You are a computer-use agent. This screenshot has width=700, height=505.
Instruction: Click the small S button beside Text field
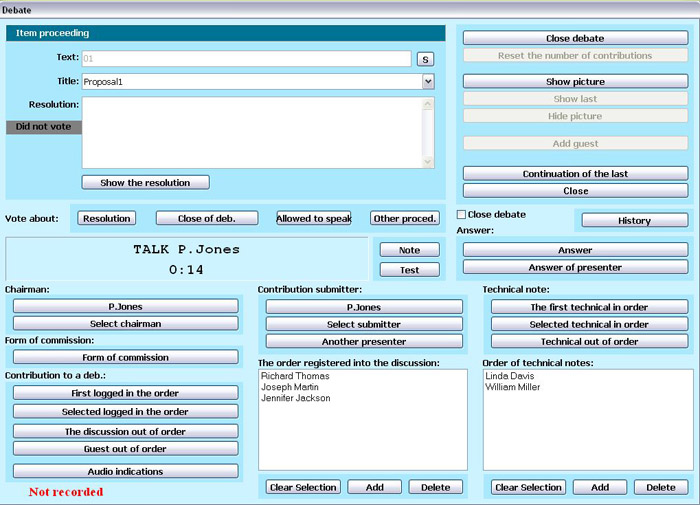(425, 59)
